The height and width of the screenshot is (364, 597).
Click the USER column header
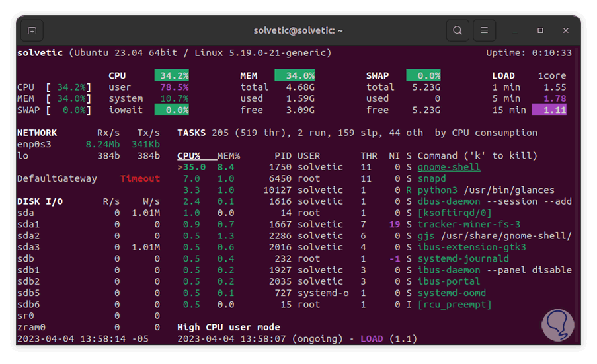pos(309,155)
